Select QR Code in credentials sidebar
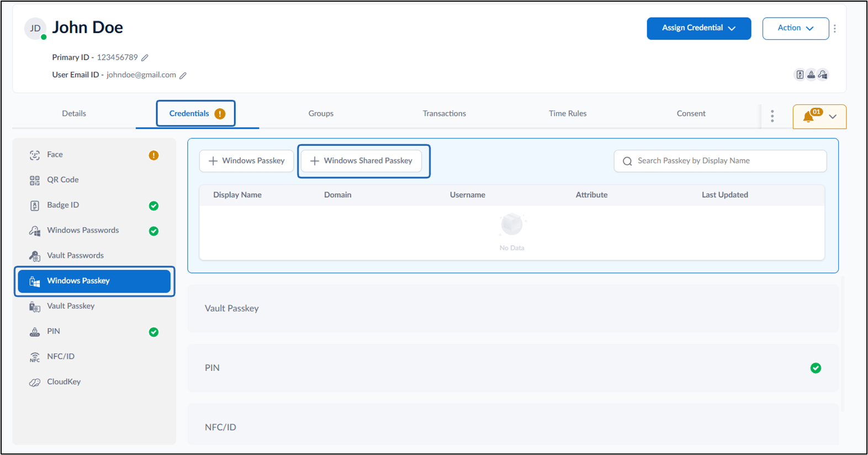868x455 pixels. (94, 180)
